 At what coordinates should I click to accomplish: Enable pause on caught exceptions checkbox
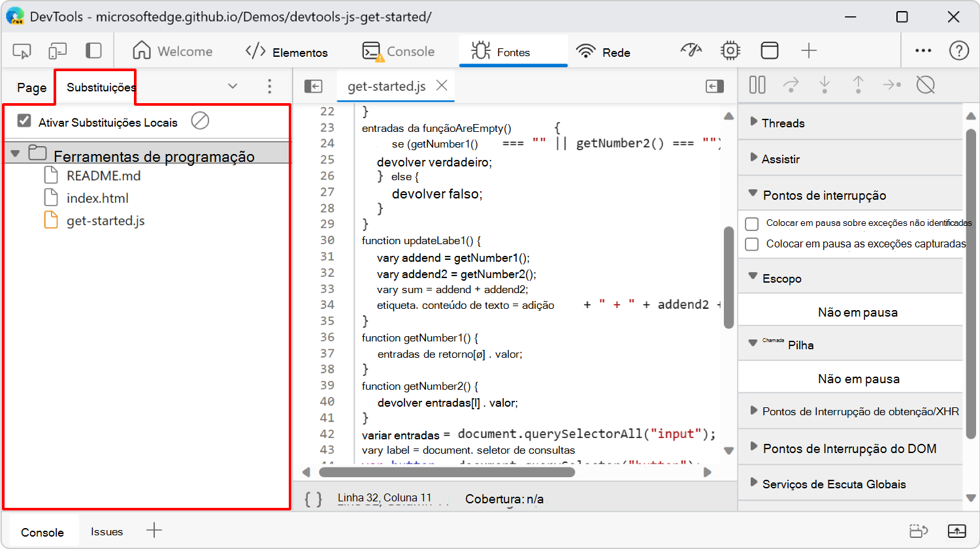[x=752, y=244]
